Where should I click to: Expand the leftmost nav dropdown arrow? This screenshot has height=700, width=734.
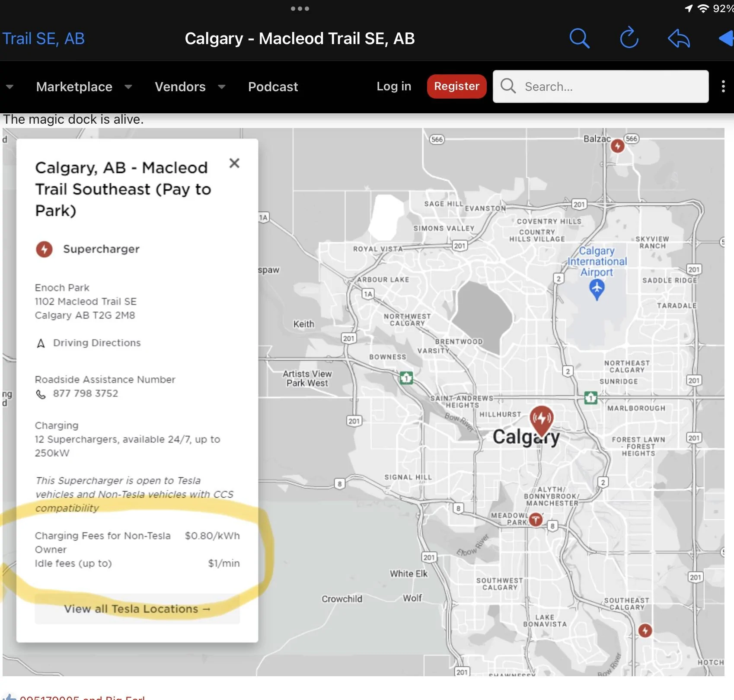point(10,87)
